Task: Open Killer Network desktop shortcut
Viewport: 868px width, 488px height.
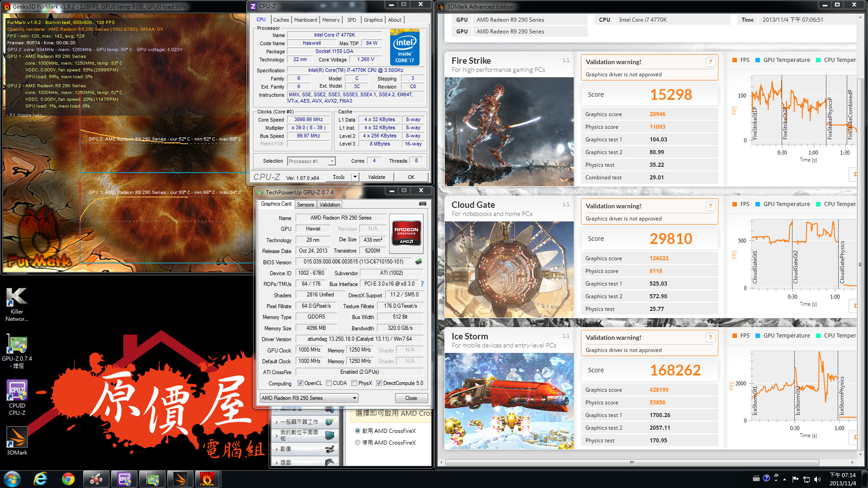Action: click(17, 305)
